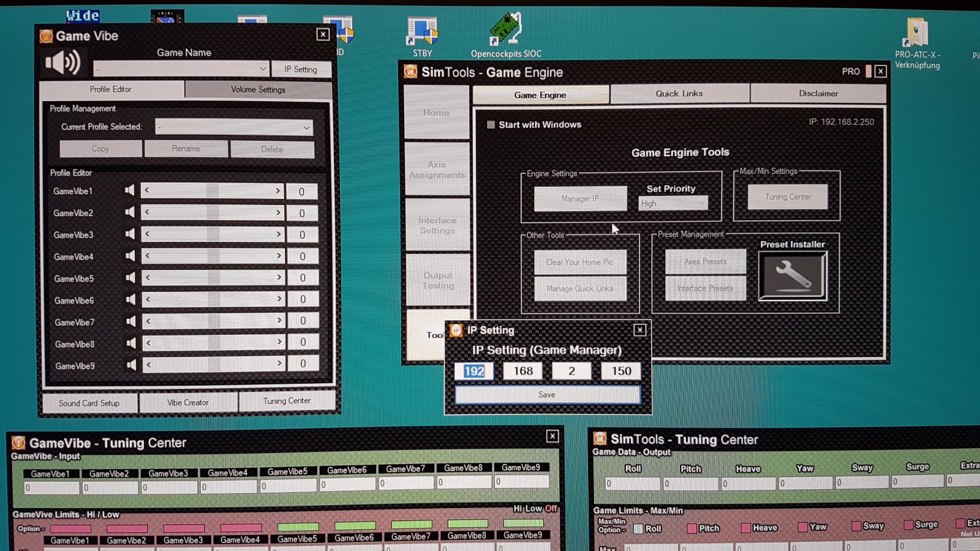Screen dimensions: 980x551
Task: Mute the GameVibe9 speaker icon
Action: click(132, 365)
